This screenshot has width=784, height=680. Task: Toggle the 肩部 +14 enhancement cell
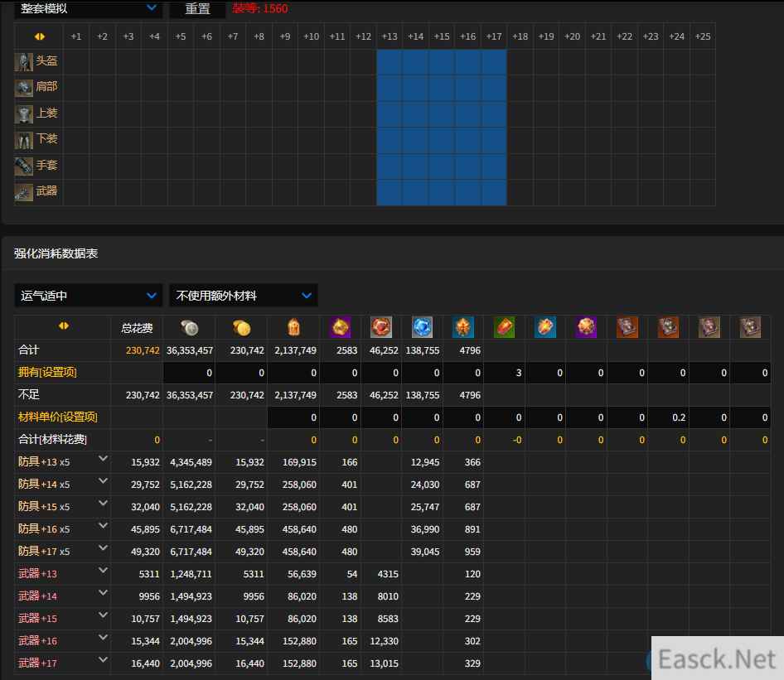[x=415, y=88]
